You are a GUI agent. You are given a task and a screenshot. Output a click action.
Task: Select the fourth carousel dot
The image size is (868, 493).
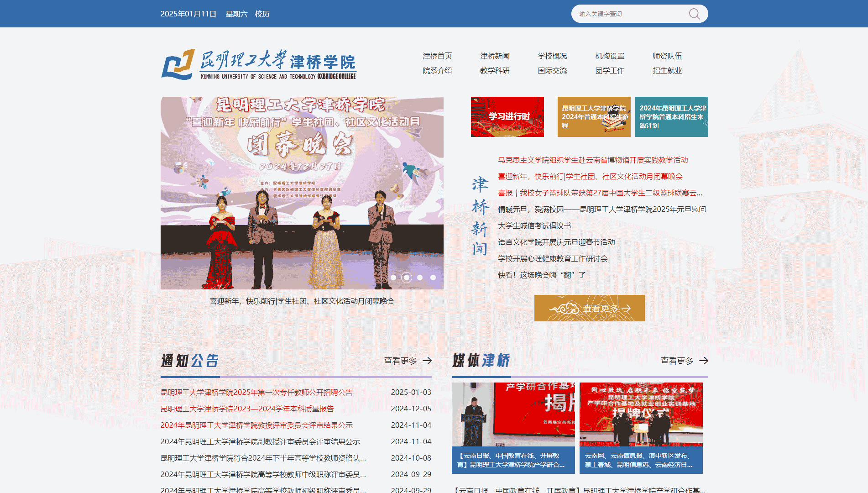pos(433,278)
